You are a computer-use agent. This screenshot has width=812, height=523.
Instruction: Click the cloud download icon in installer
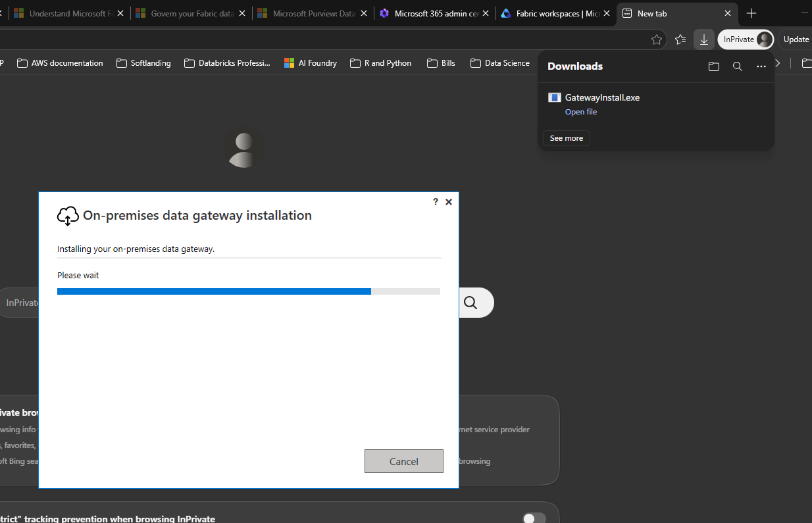(68, 216)
